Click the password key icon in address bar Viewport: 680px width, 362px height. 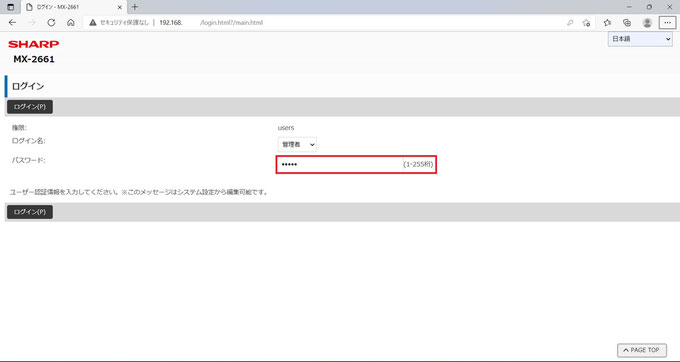(570, 23)
